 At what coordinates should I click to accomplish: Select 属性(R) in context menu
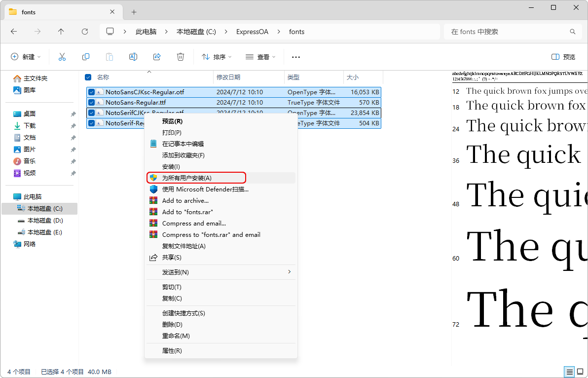coord(172,350)
